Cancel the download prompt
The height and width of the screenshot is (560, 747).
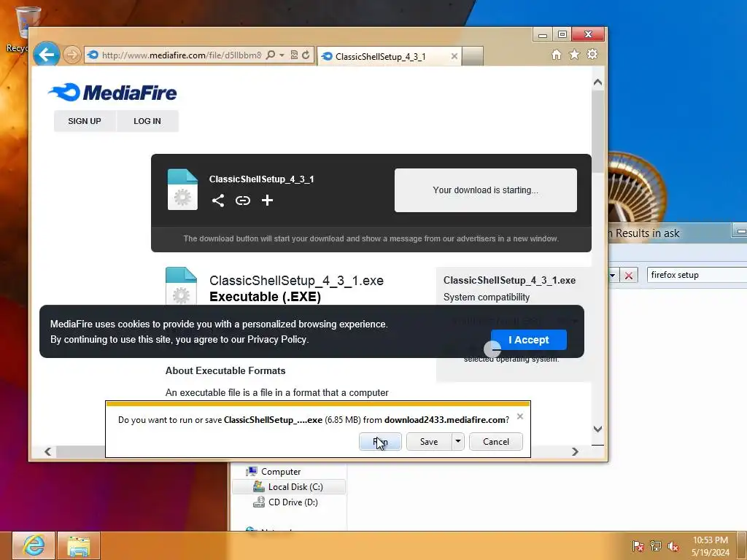[496, 441]
